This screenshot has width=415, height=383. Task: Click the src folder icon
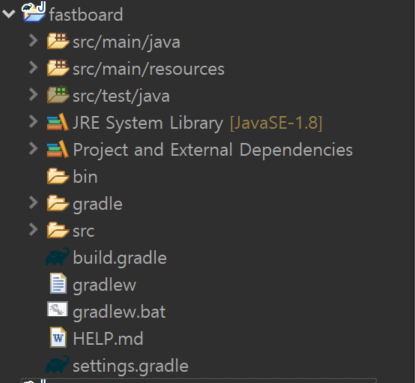point(58,230)
